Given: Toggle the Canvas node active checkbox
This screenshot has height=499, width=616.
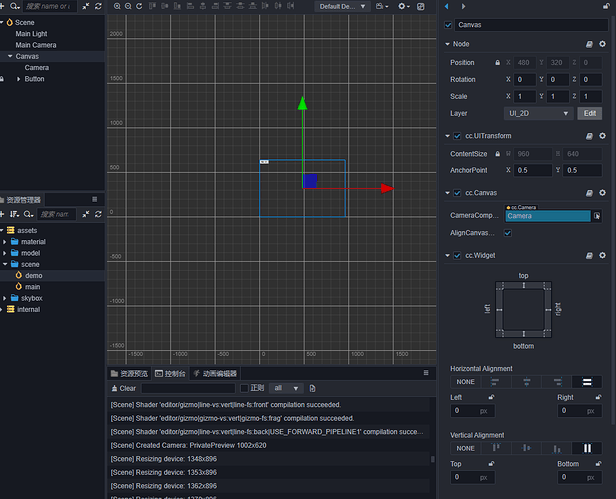Looking at the screenshot, I should (x=448, y=24).
